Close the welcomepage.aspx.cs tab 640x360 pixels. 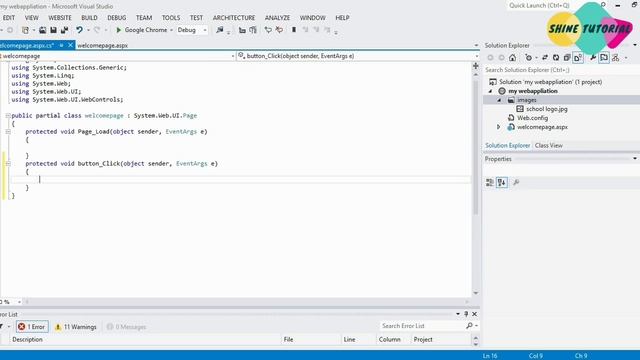click(x=70, y=45)
